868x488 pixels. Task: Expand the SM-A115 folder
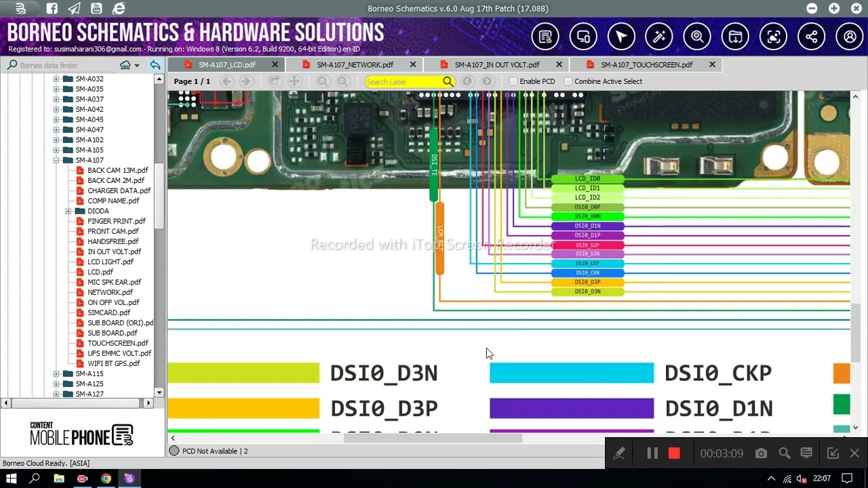coord(57,373)
